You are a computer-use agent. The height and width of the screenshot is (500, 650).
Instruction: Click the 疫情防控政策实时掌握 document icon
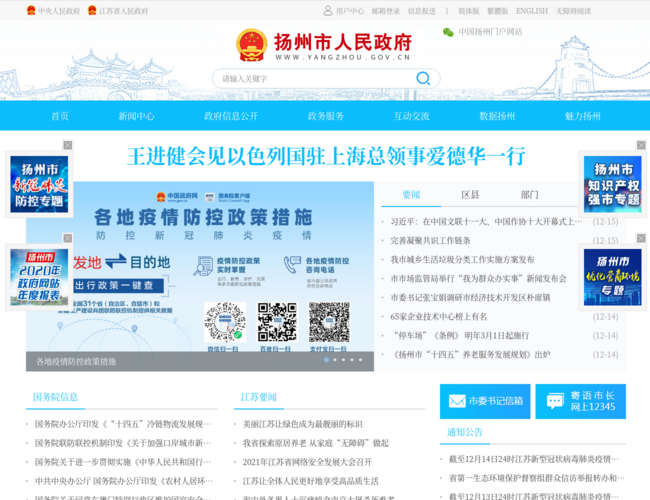(x=203, y=266)
